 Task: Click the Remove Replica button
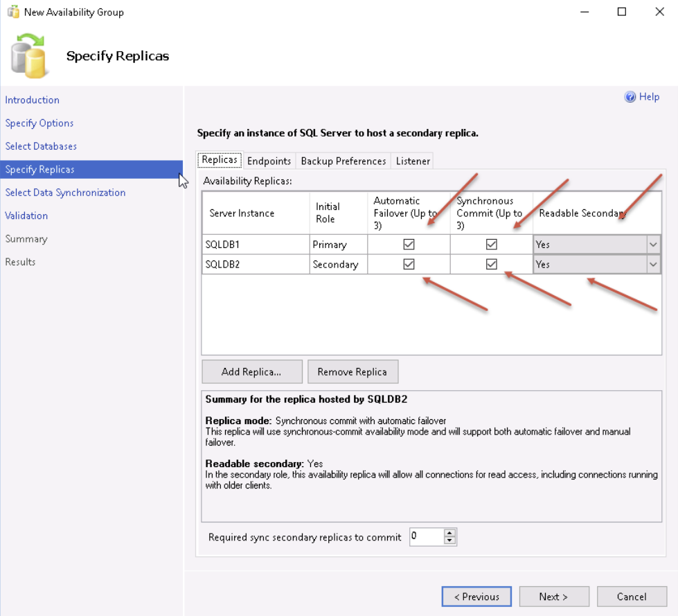353,371
